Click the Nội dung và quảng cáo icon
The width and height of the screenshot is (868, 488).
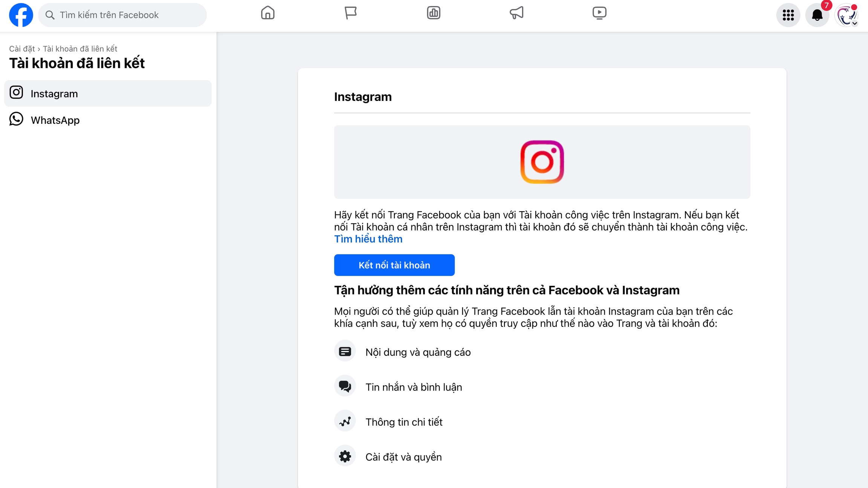click(x=345, y=351)
